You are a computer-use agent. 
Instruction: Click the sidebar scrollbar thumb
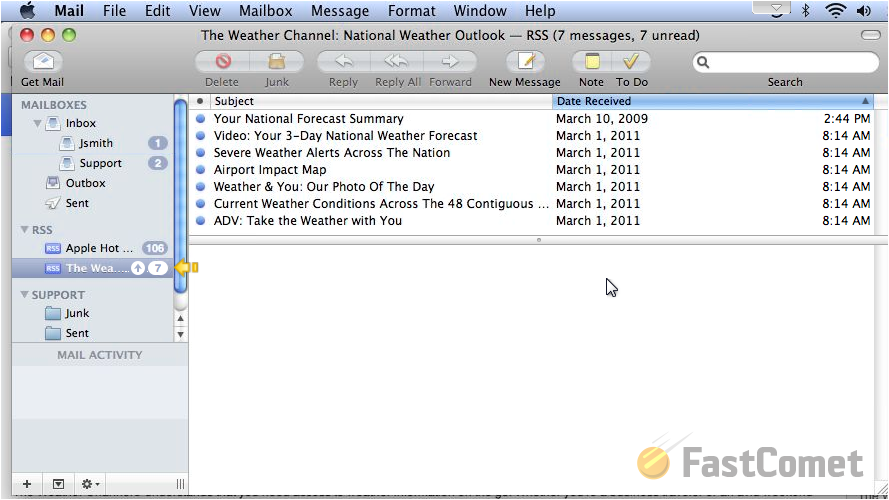(x=180, y=196)
